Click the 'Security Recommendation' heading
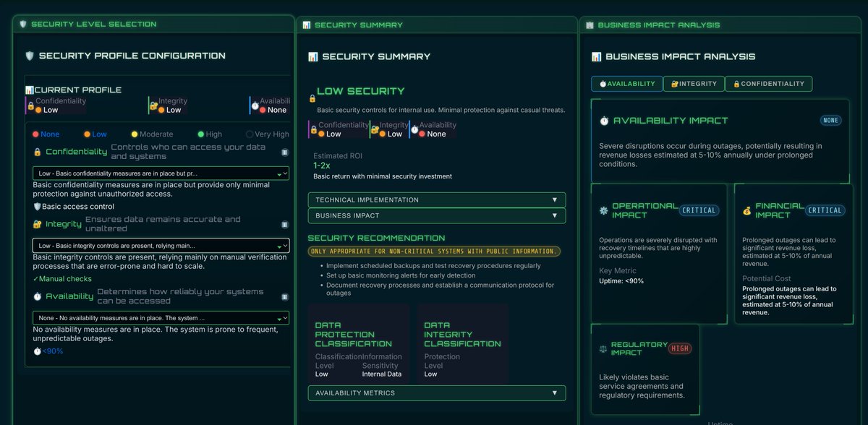Viewport: 868px width, 425px height. point(376,238)
